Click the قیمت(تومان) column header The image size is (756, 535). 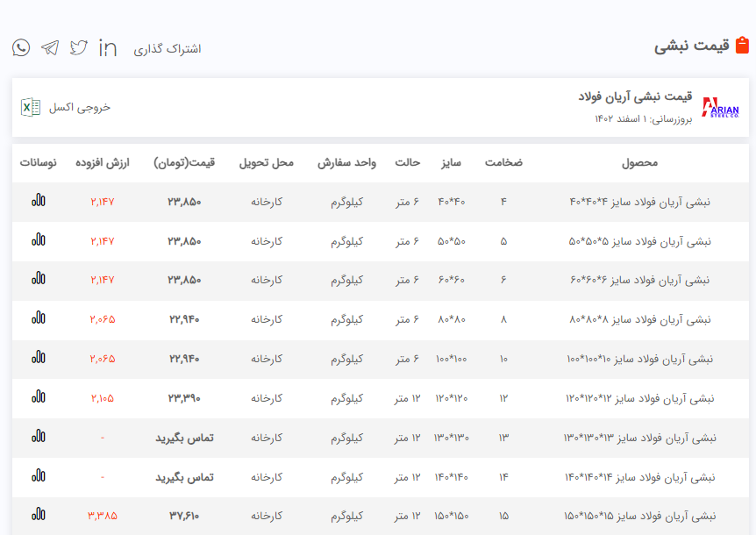[184, 162]
